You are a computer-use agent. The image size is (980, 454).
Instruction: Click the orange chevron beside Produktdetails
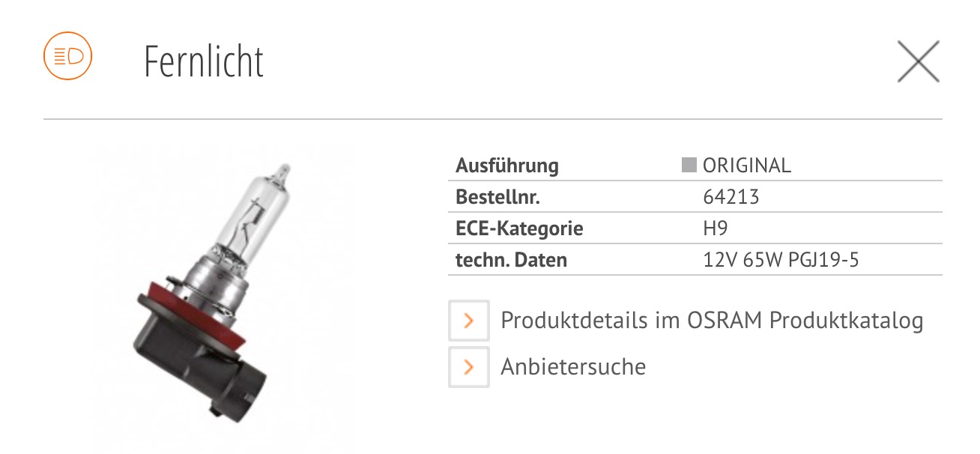pos(469,321)
